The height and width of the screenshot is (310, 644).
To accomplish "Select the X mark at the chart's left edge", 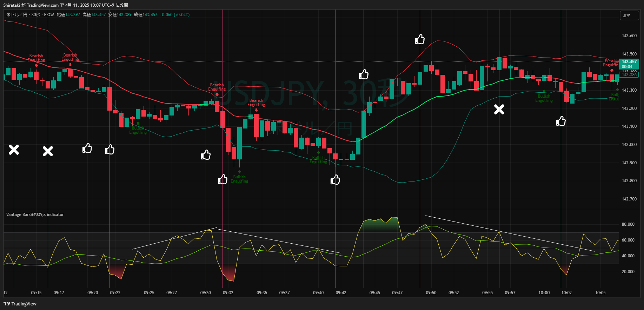I will point(14,150).
